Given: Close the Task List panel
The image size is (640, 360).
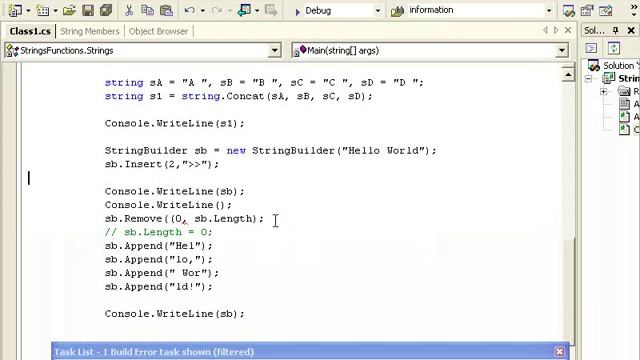Looking at the screenshot, I should [559, 352].
